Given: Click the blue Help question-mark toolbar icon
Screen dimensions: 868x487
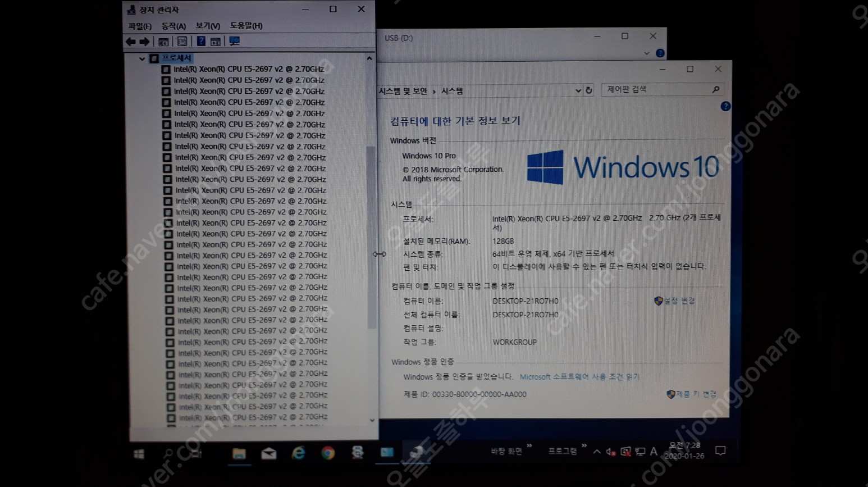Looking at the screenshot, I should pyautogui.click(x=201, y=41).
